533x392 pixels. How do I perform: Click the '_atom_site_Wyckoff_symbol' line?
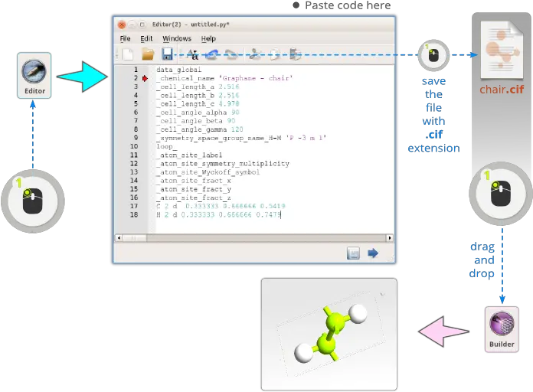[208, 172]
